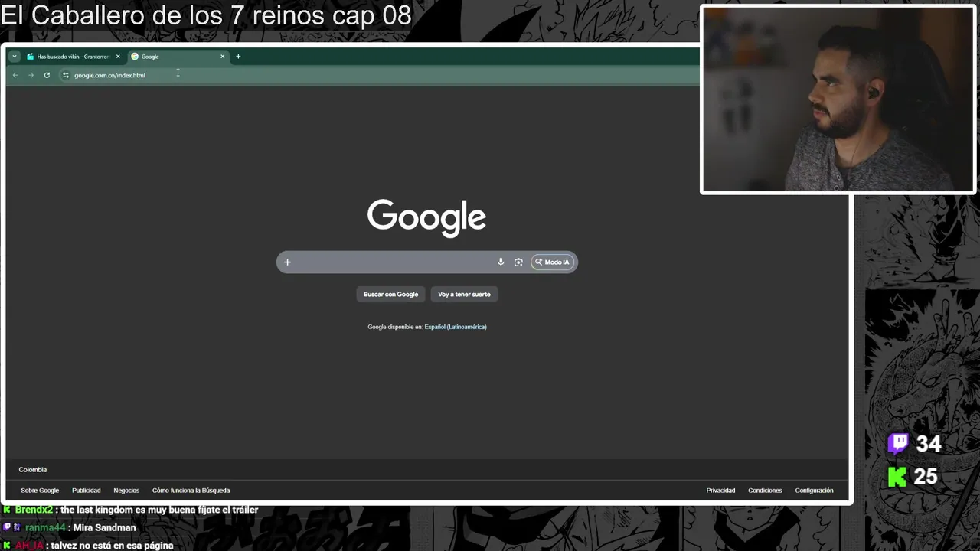Viewport: 980px width, 551px height.
Task: Click the Google logo
Action: (426, 217)
